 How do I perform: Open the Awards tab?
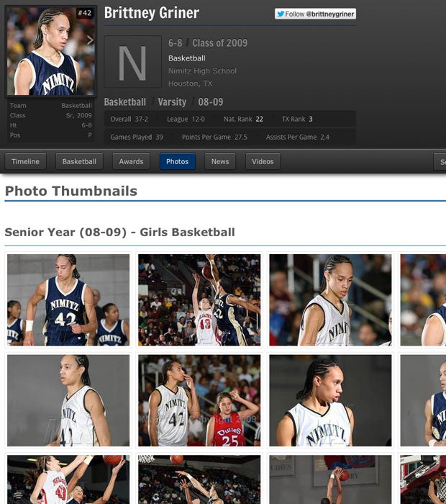tap(131, 161)
